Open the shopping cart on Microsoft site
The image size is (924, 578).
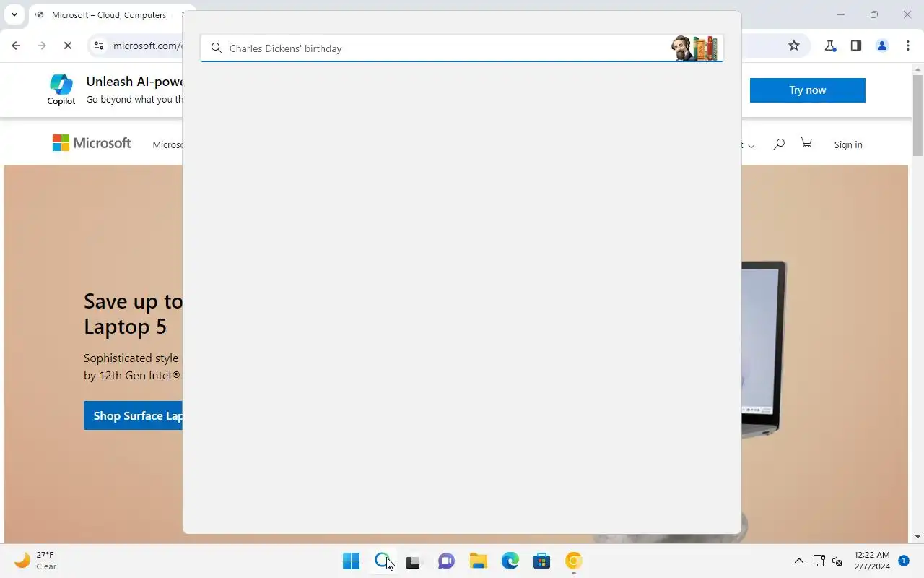click(806, 143)
